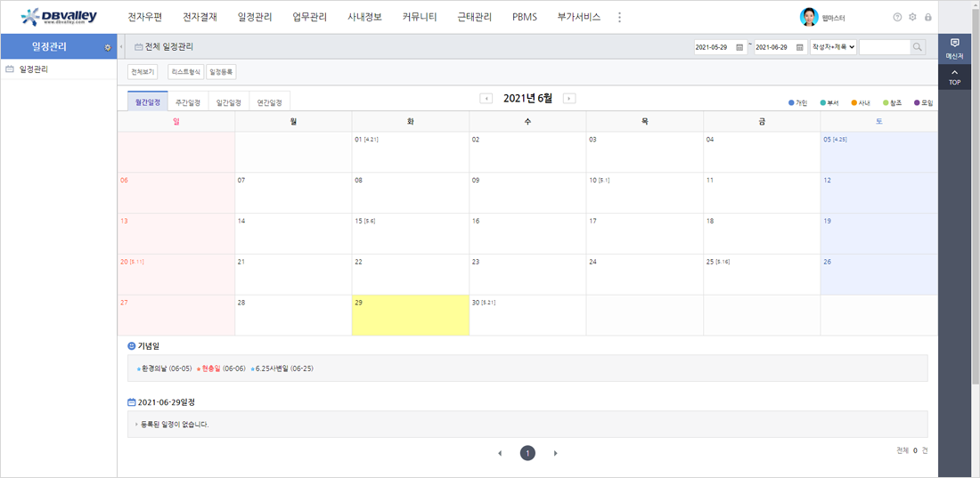
Task: Click the sidebar header gear icon
Action: 108,47
